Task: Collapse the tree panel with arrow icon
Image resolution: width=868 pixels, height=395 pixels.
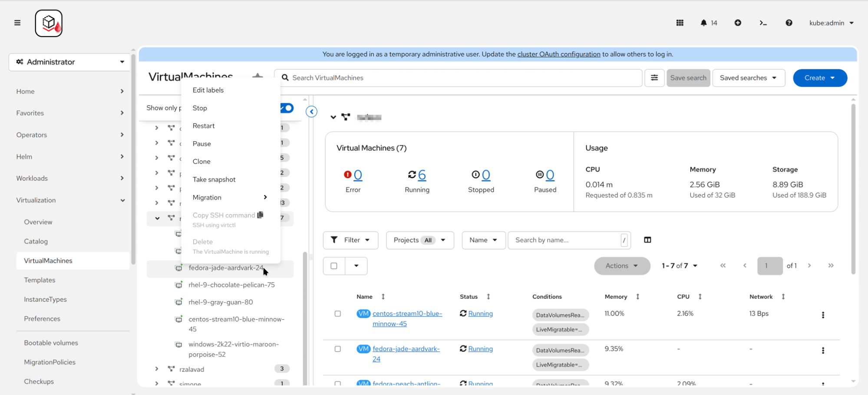Action: coord(311,112)
